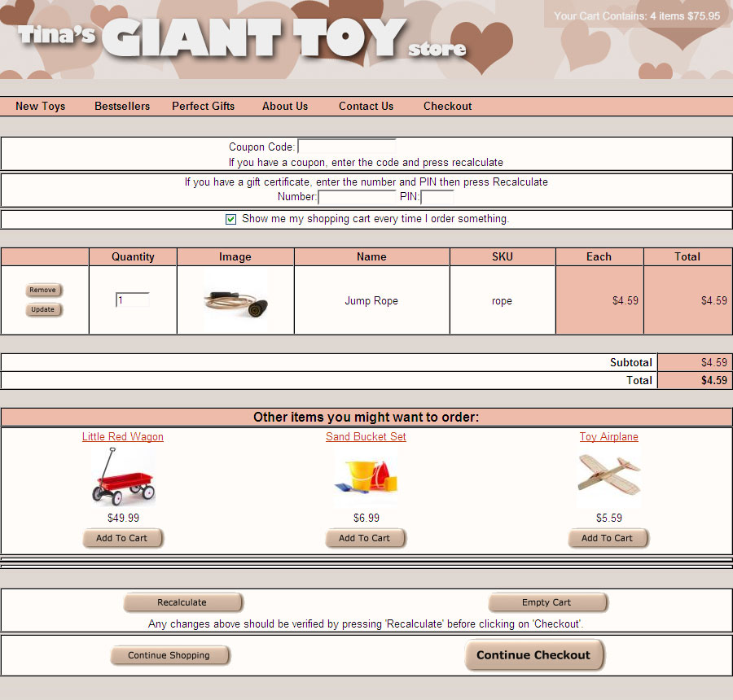Uncheck 'Show me my shopping cart' checkbox
Image resolution: width=733 pixels, height=700 pixels.
click(231, 219)
